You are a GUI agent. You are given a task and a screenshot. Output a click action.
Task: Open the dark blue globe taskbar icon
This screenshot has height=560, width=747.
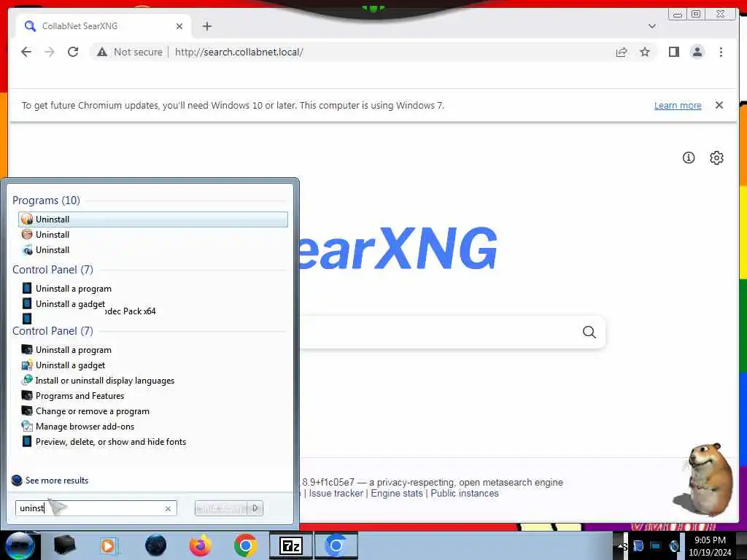(x=155, y=545)
